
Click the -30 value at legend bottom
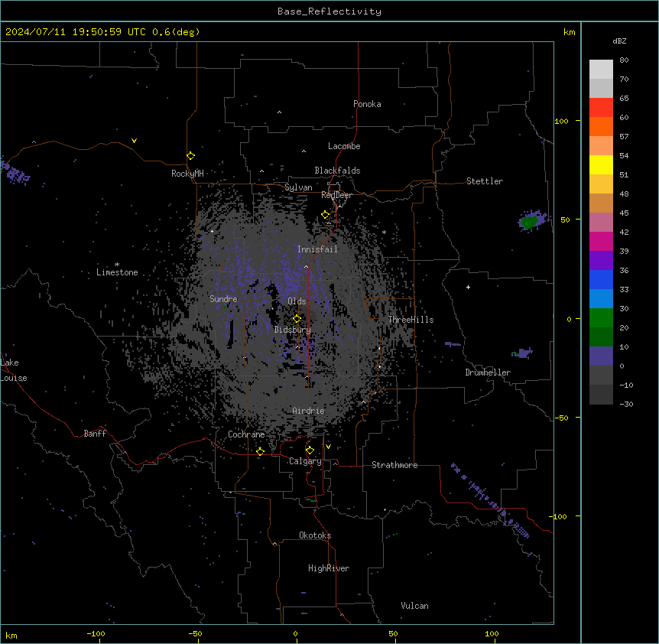(x=626, y=405)
